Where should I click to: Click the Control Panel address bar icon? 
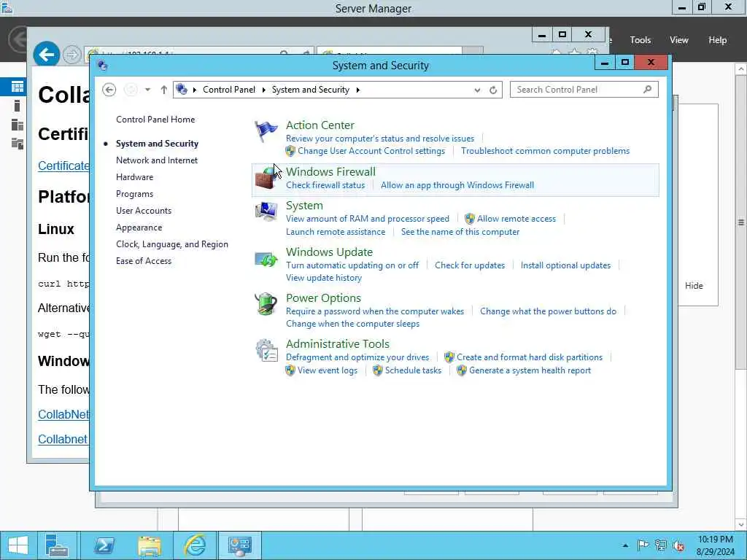(x=182, y=89)
